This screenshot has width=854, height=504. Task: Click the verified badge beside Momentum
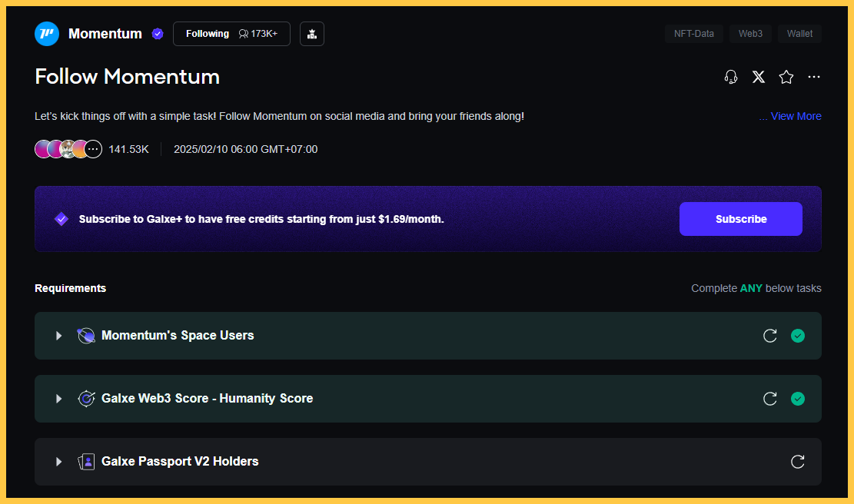pyautogui.click(x=158, y=34)
